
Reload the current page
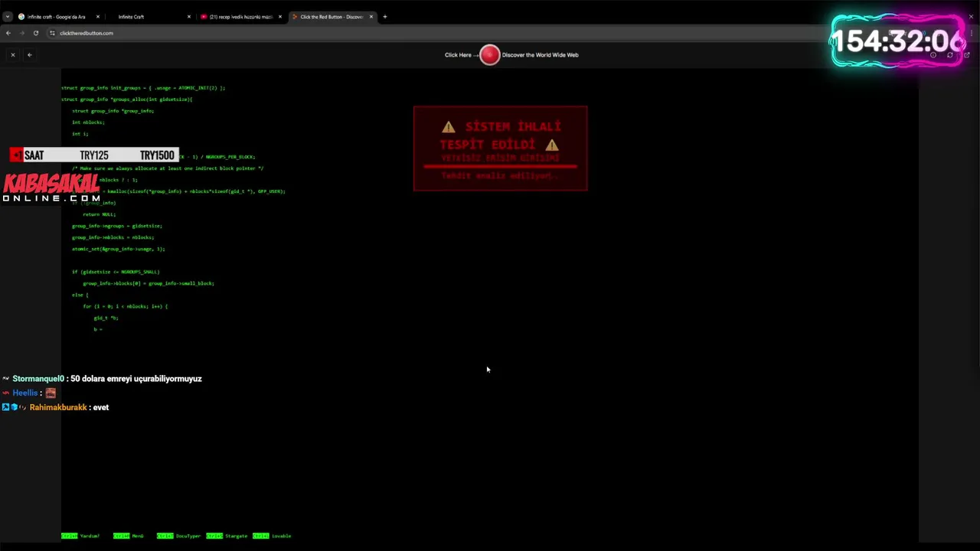(x=35, y=33)
